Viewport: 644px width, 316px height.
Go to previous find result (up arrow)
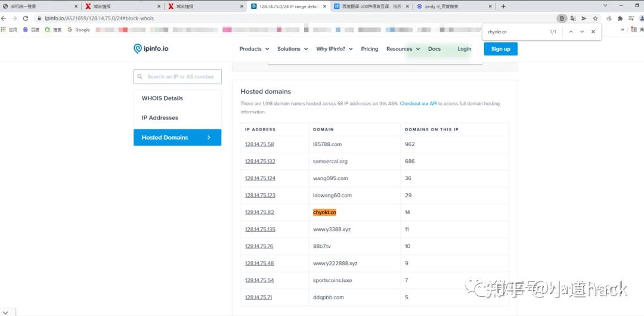pos(571,32)
